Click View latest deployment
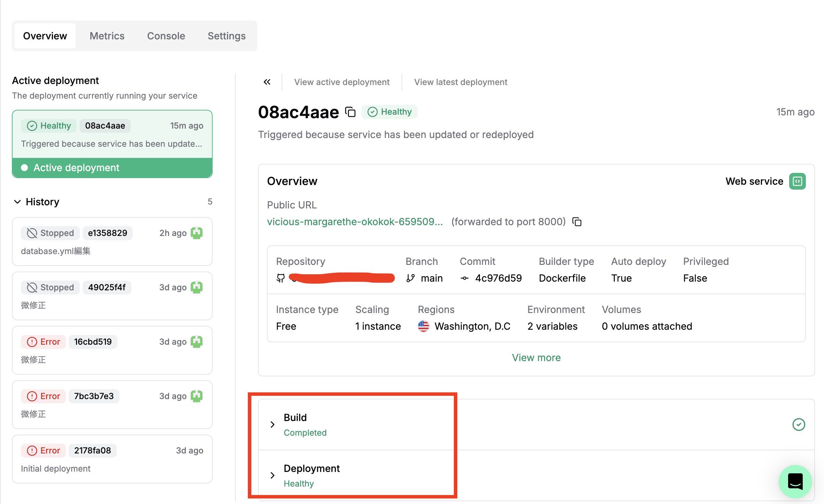The height and width of the screenshot is (504, 824). [460, 82]
